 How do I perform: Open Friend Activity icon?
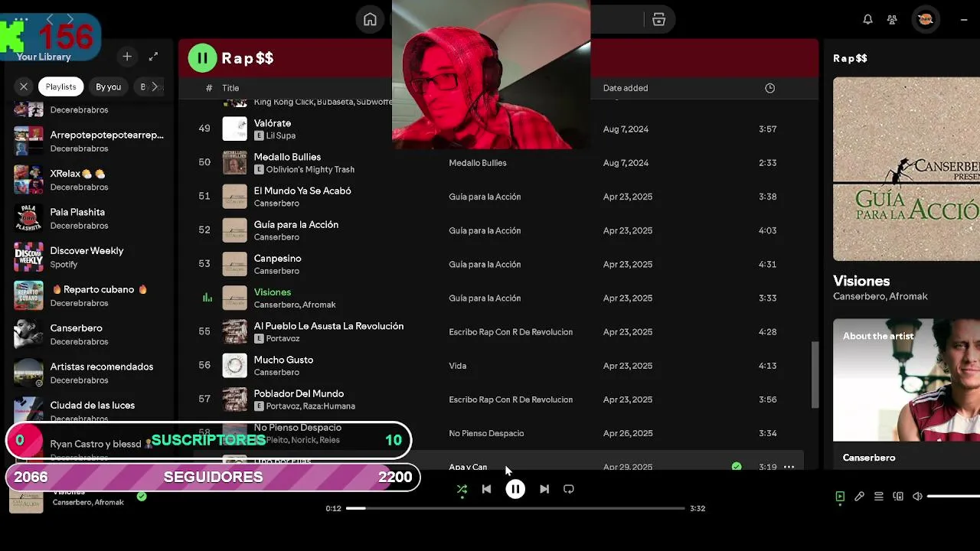892,20
